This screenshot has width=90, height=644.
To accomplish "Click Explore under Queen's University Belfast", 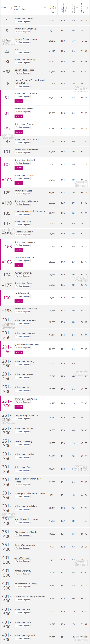I will (x=19, y=353).
